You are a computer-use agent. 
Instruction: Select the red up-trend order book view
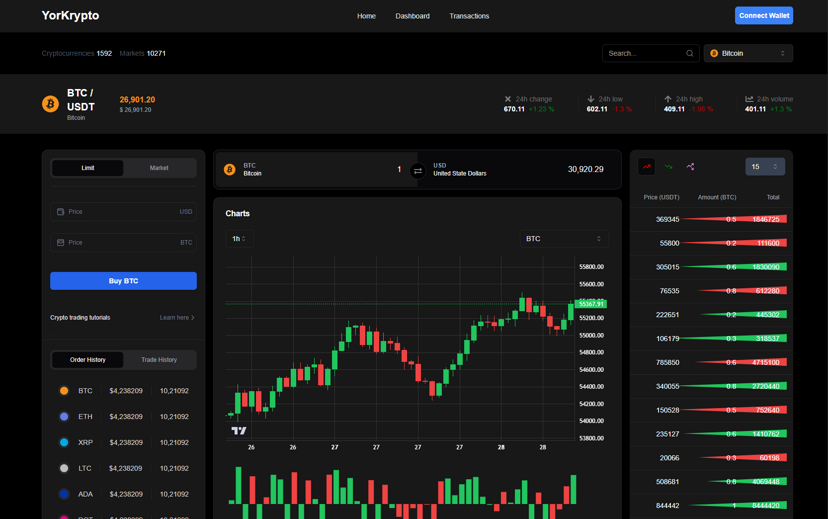646,167
